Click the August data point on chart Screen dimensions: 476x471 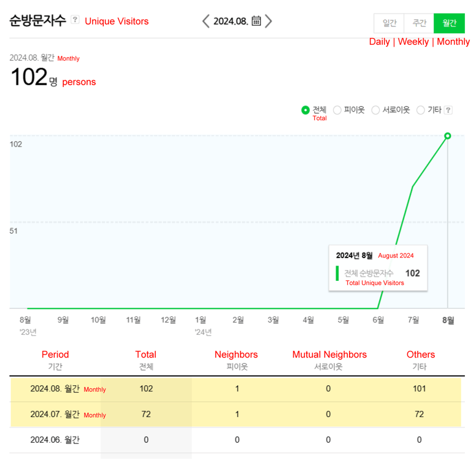tap(447, 136)
